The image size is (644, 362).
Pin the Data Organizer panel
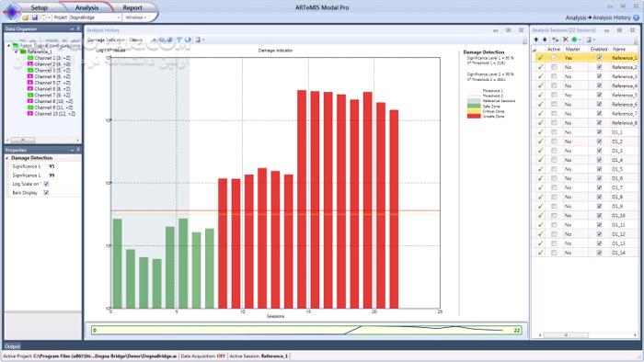78,28
